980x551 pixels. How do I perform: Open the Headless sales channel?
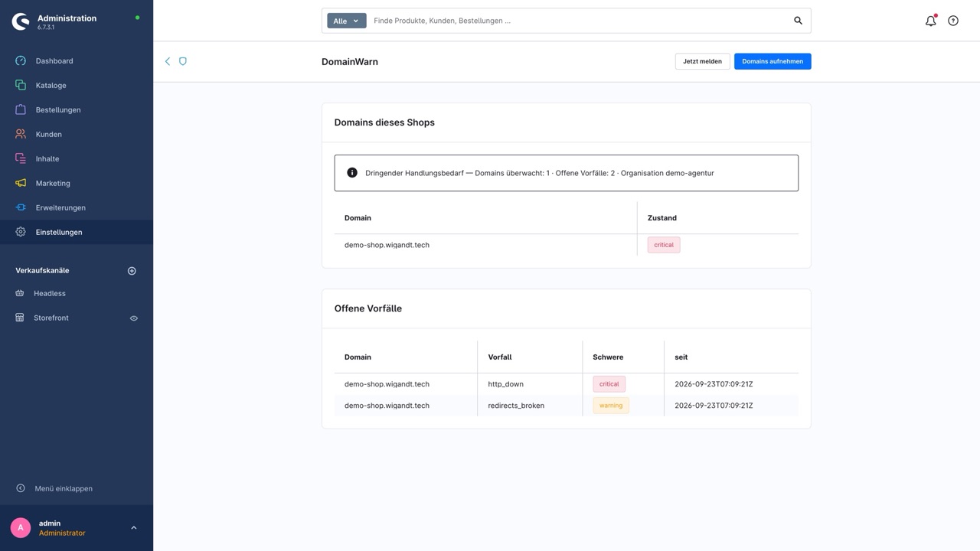click(x=50, y=293)
